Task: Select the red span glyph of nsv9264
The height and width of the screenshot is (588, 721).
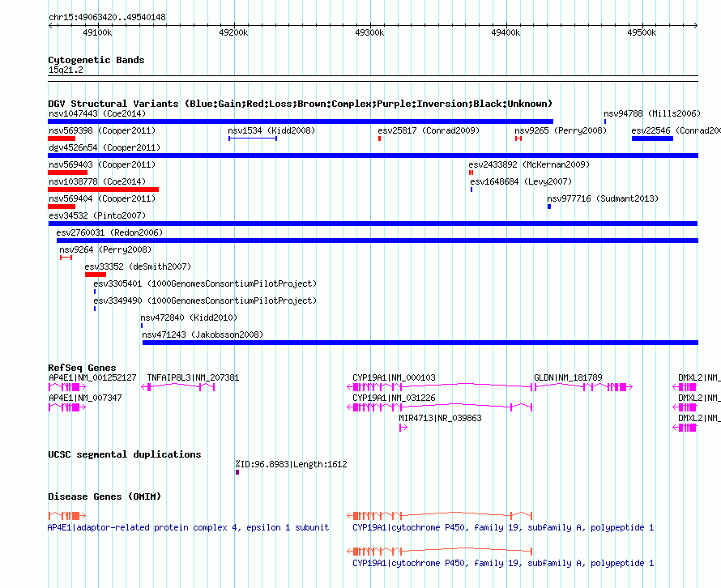Action: (66, 258)
